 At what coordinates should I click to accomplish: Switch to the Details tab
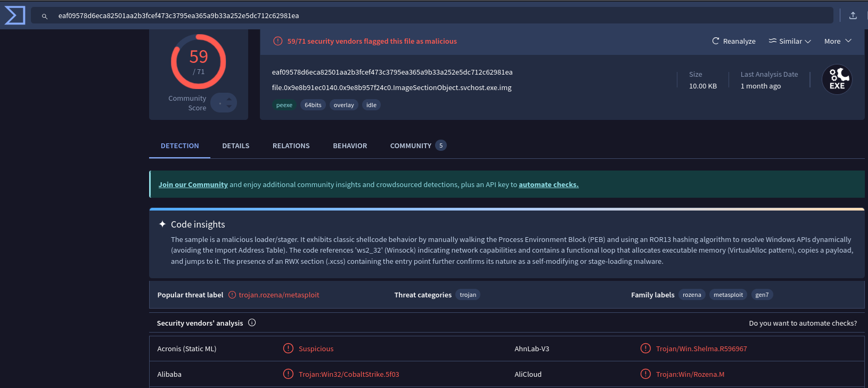click(x=235, y=145)
